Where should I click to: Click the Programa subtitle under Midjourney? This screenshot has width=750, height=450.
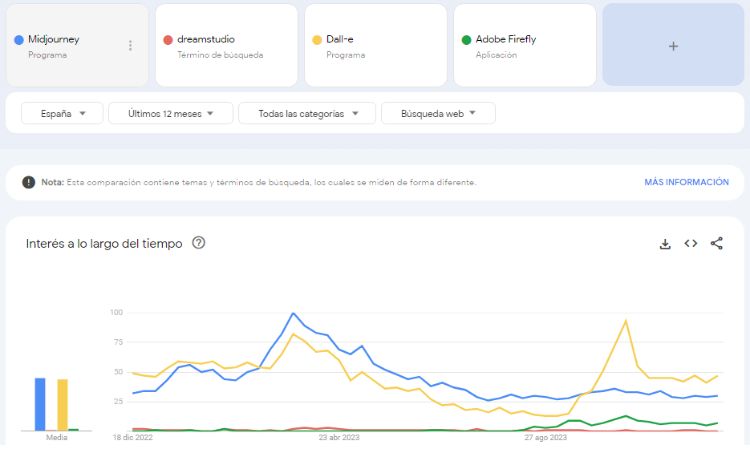[x=47, y=55]
